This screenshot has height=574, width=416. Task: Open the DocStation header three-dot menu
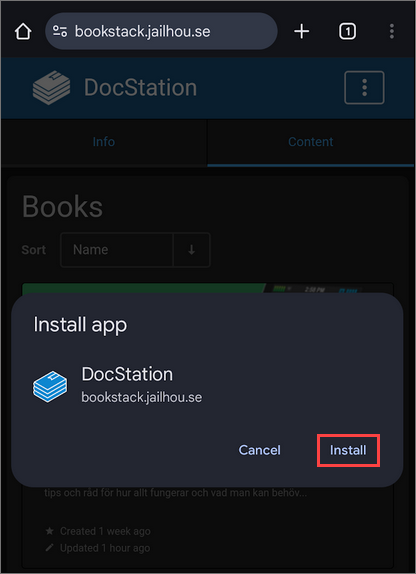(364, 88)
